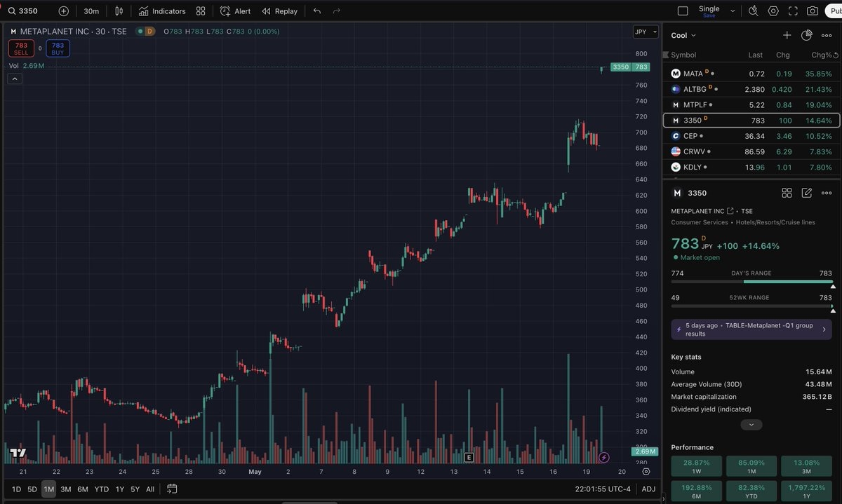Select MATA in the watchlist

click(x=751, y=74)
